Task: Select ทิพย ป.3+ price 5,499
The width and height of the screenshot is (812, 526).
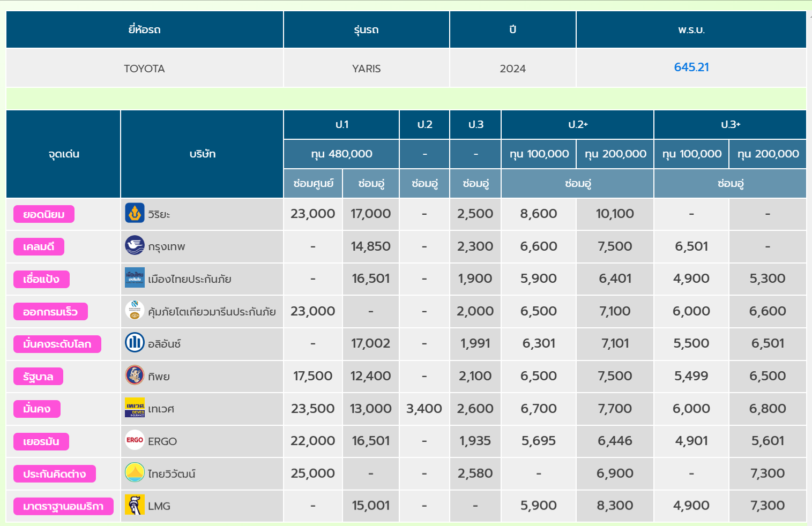Action: (691, 376)
